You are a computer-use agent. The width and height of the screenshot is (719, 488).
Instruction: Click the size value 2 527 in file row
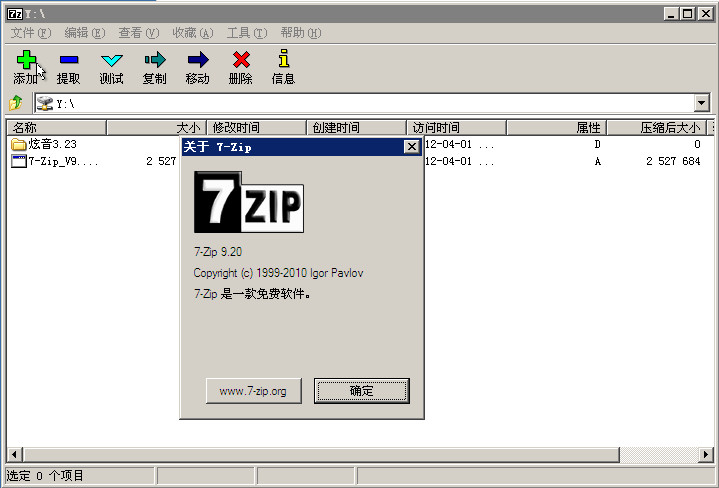[x=161, y=161]
